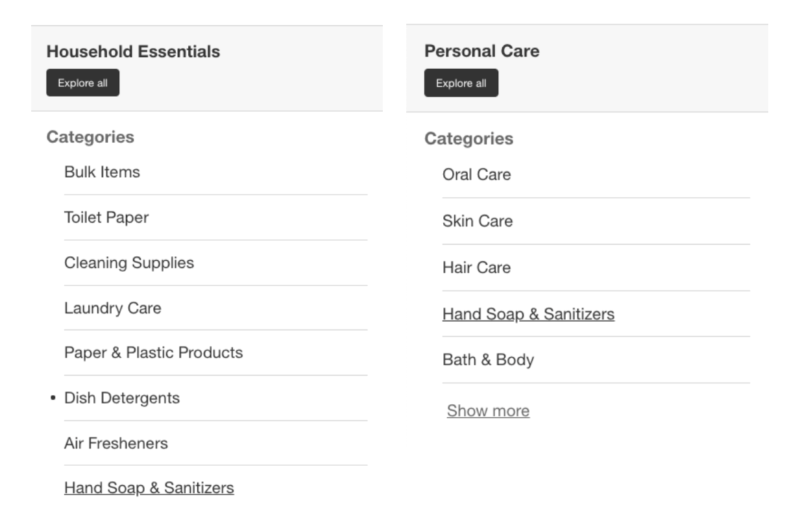
Task: Click the Personal Care heading
Action: [481, 51]
